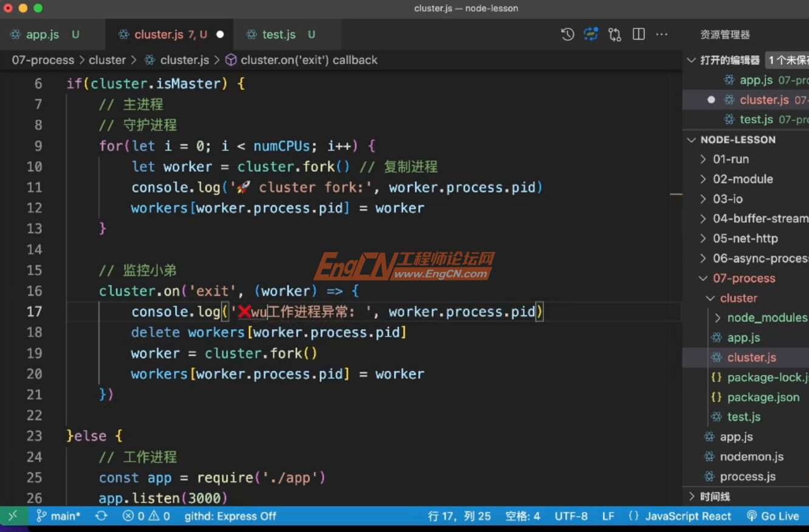Click the remote connection icon at status bar left
809x532 pixels.
(12, 516)
